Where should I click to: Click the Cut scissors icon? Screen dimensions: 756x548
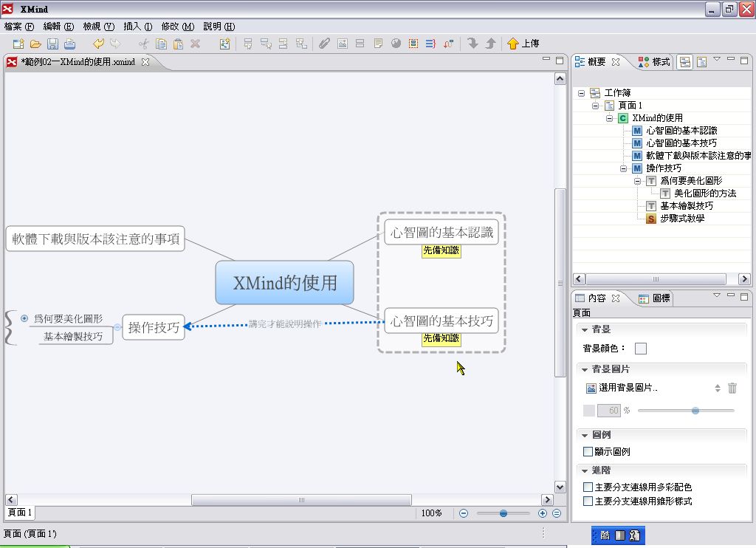coord(144,44)
